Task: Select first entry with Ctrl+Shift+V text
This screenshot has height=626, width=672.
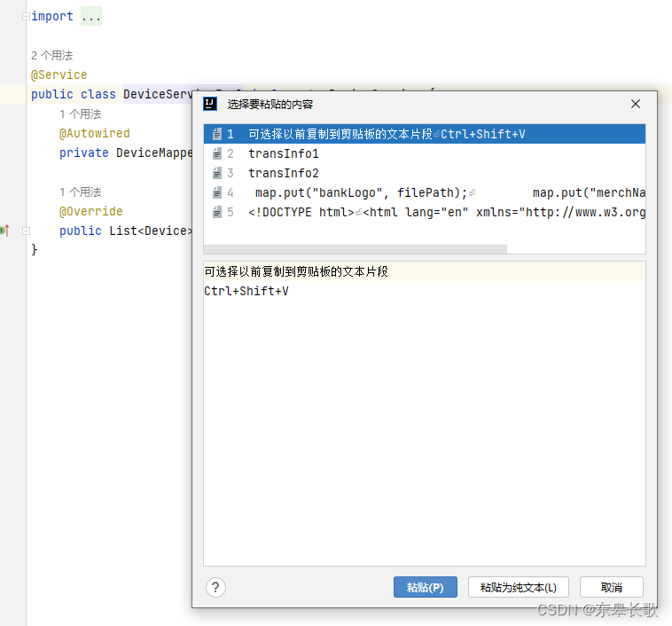Action: tap(425, 134)
